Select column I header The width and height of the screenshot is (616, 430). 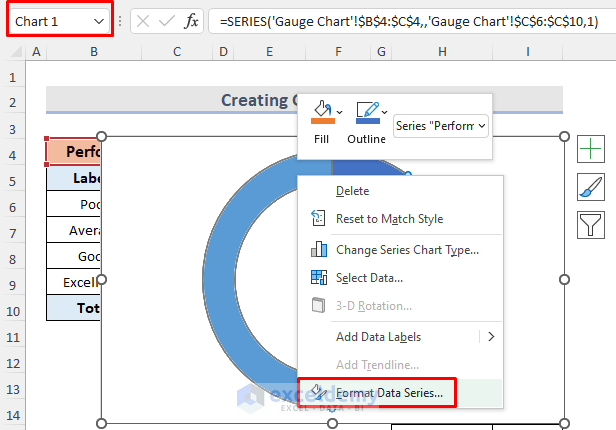[528, 51]
